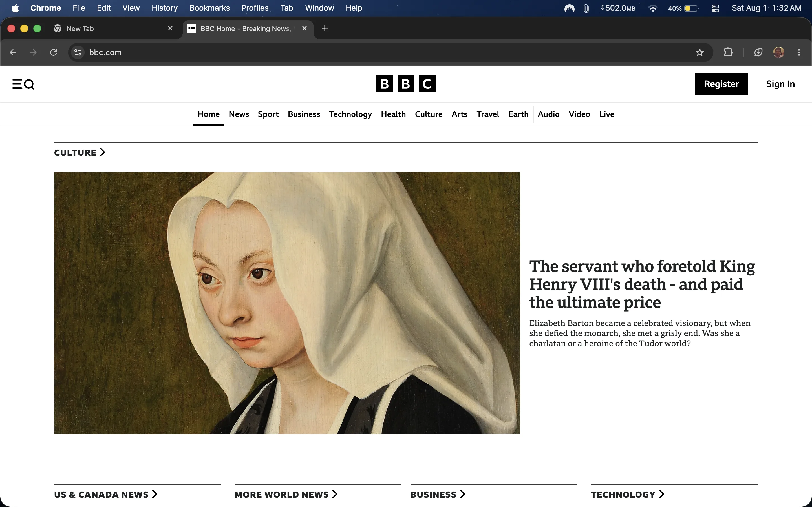Screen dimensions: 812x507
Task: Open the Sport navigation tab
Action: click(x=268, y=114)
